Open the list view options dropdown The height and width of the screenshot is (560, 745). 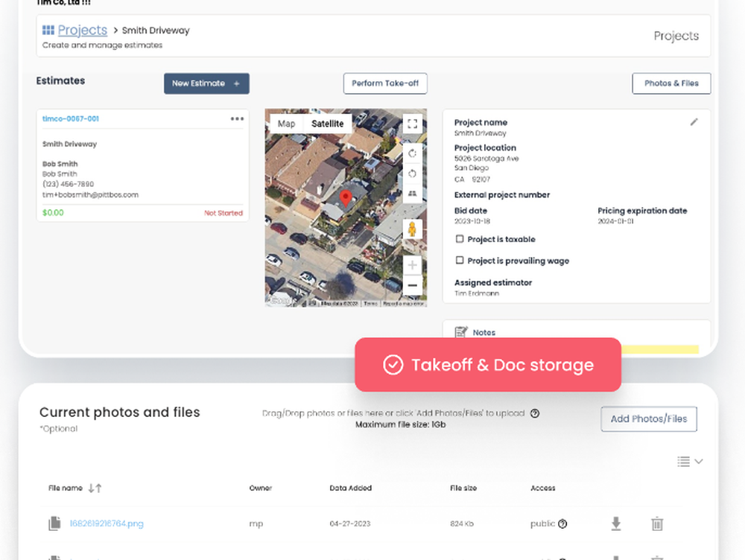coord(690,461)
